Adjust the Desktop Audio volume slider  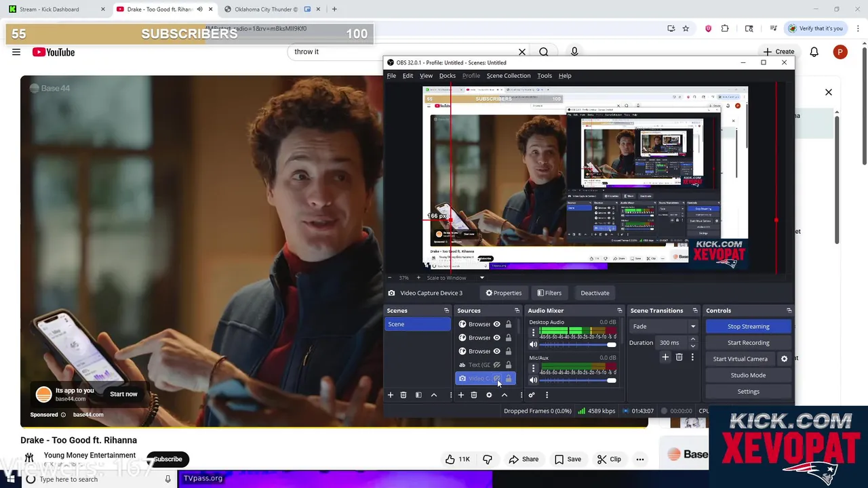pos(578,344)
